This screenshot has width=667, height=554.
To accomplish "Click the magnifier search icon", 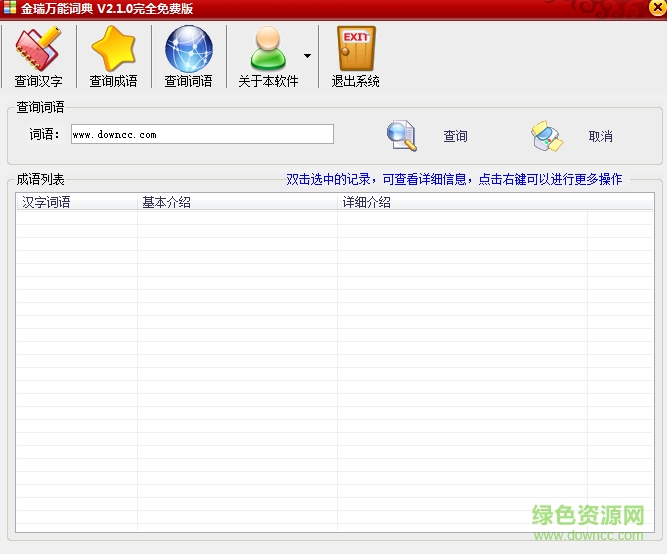I will [402, 136].
